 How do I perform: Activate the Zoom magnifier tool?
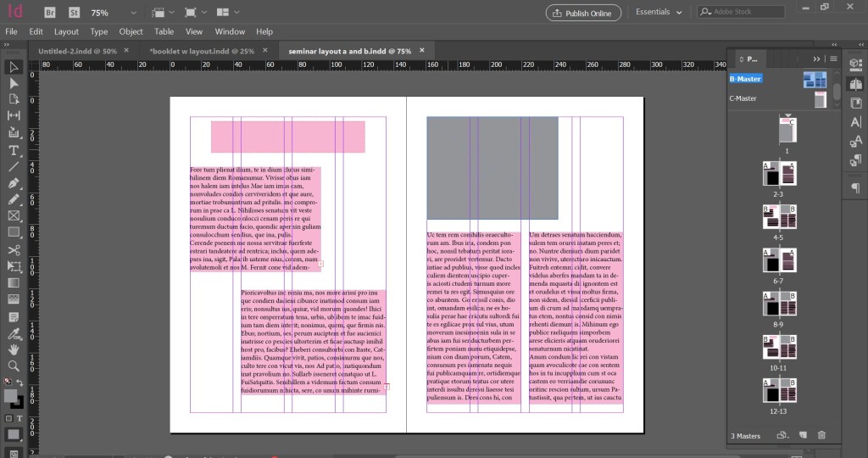(14, 366)
